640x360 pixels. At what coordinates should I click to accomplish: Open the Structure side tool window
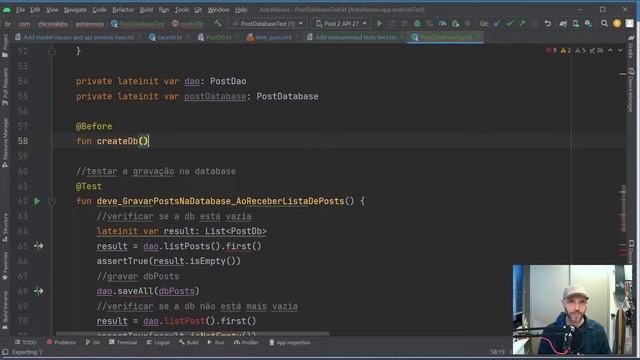[5, 227]
